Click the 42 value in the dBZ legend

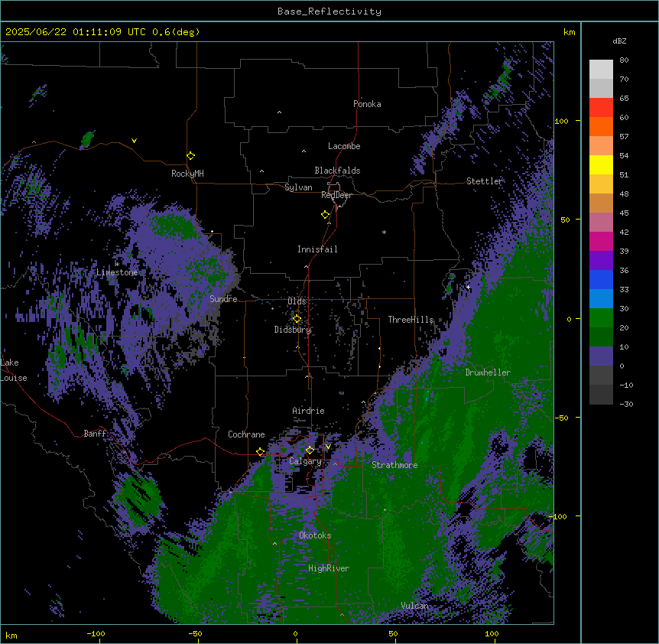click(x=624, y=232)
